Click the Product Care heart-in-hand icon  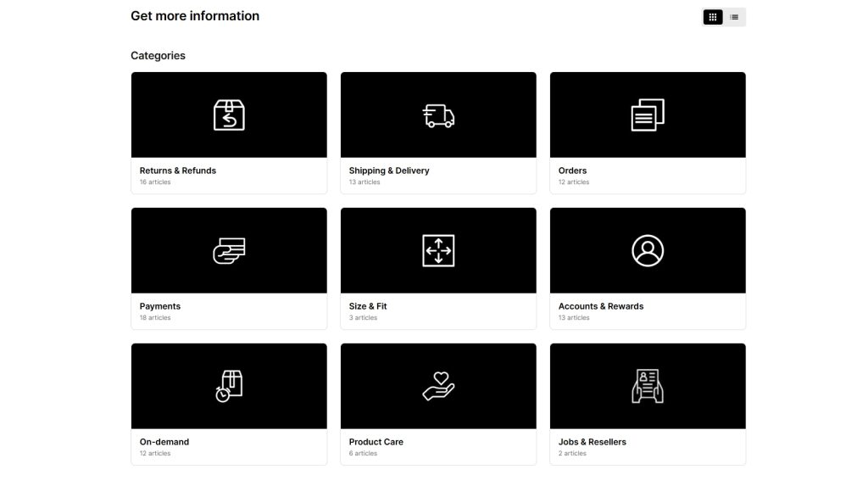438,386
